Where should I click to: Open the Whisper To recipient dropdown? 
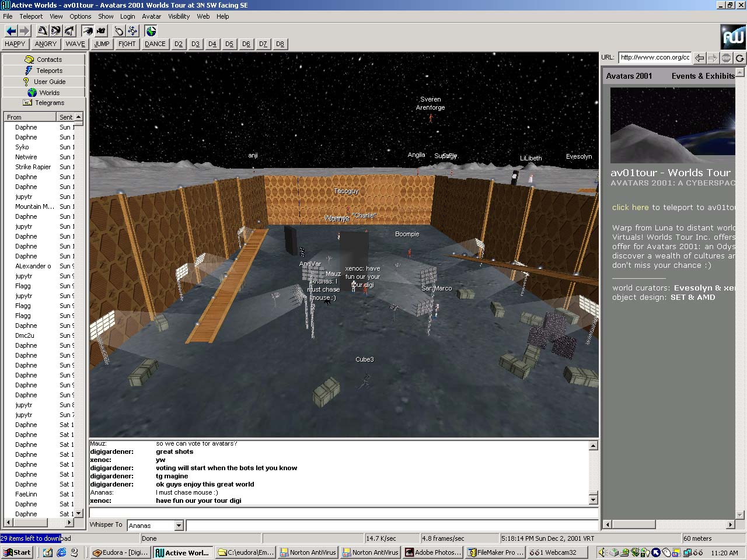[x=179, y=526]
